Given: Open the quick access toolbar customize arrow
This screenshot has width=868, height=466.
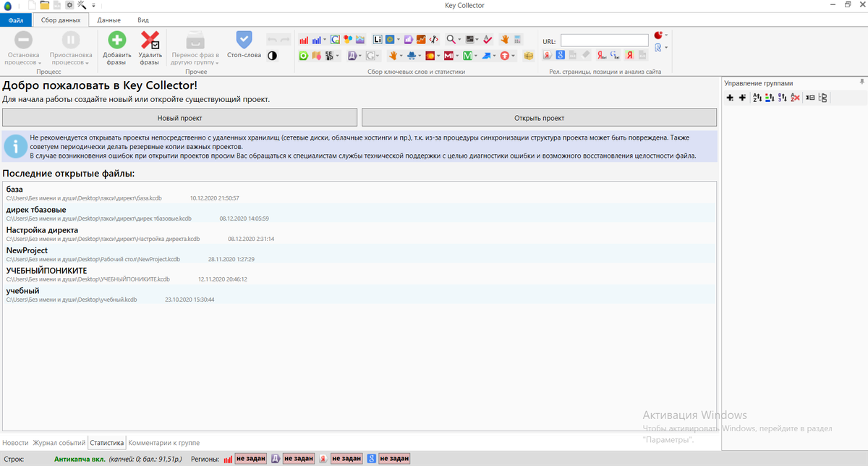Looking at the screenshot, I should [x=93, y=5].
